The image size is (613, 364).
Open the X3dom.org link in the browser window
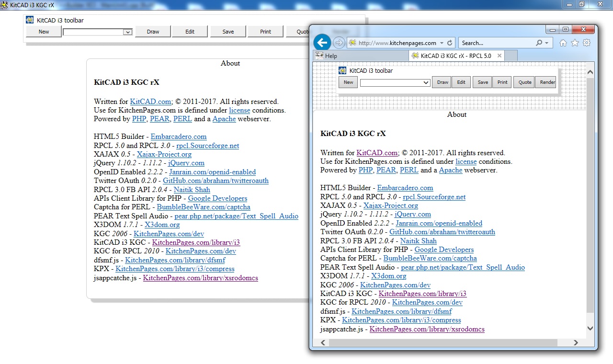[x=389, y=276]
